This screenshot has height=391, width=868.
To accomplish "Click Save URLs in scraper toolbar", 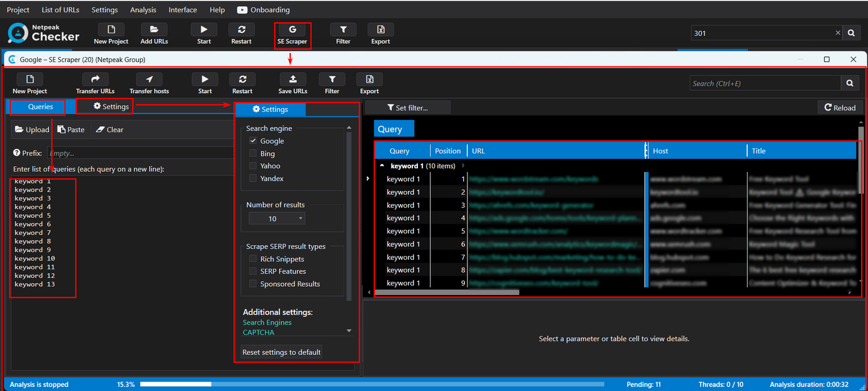I will pyautogui.click(x=293, y=84).
